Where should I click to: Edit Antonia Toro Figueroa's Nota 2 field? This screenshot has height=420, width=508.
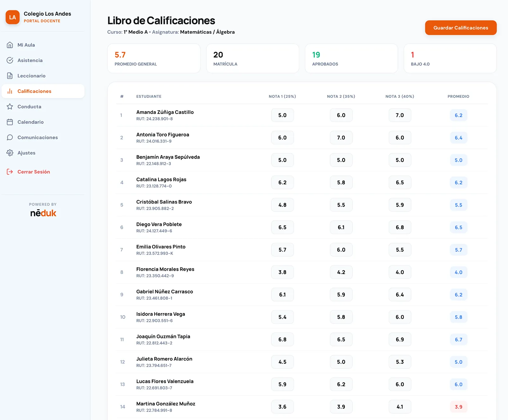pos(341,137)
